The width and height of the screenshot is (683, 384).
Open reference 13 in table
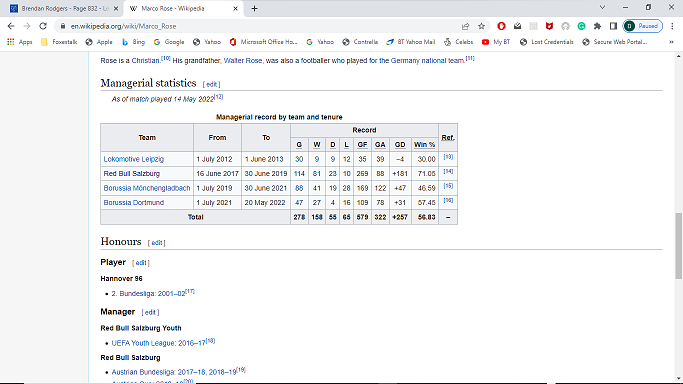(x=448, y=157)
